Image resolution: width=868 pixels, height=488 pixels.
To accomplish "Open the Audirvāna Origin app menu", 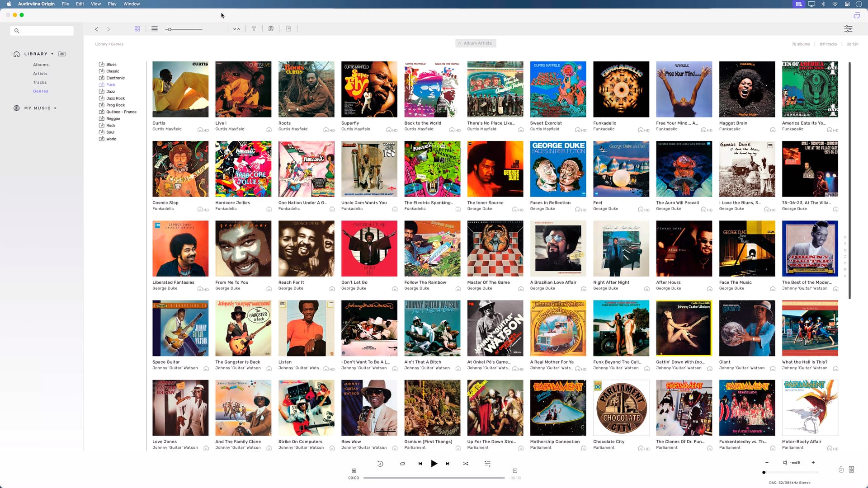I will [x=36, y=4].
